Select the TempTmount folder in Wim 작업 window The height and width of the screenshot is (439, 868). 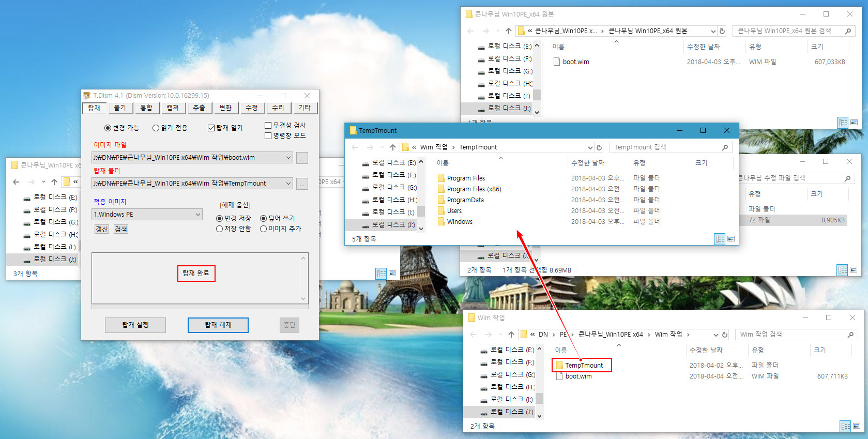click(584, 365)
